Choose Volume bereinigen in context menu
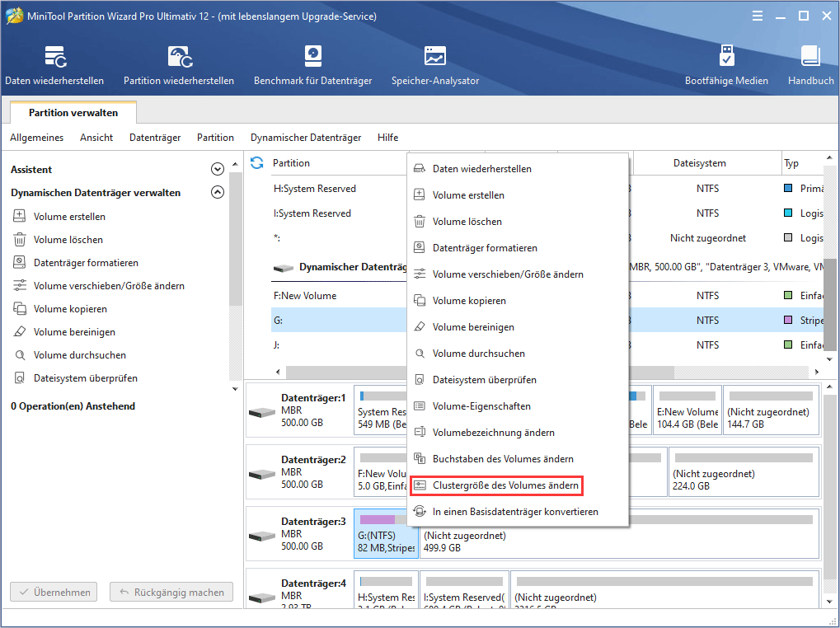840x628 pixels. 518,326
